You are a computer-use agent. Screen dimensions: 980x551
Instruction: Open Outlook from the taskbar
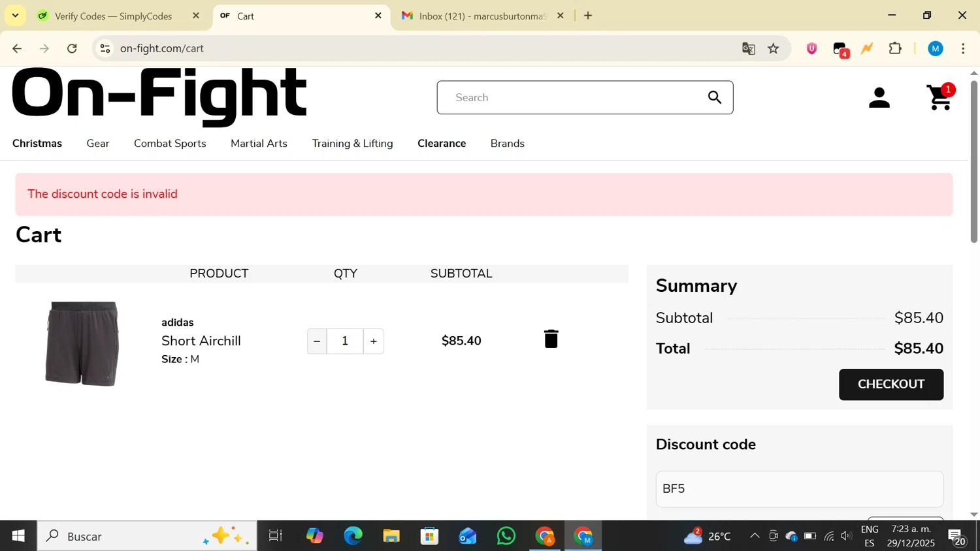pyautogui.click(x=468, y=536)
